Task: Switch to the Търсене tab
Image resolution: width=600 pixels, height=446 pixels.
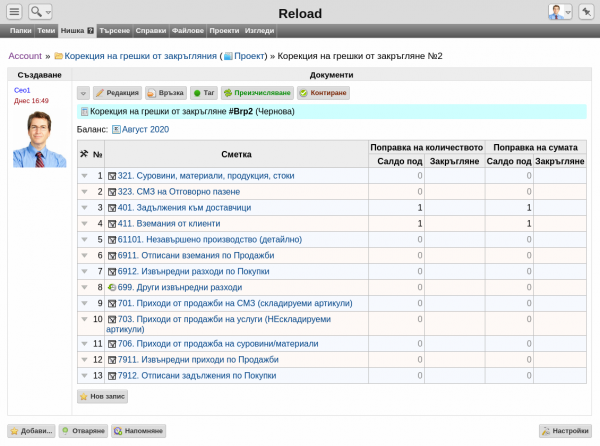Action: (115, 31)
